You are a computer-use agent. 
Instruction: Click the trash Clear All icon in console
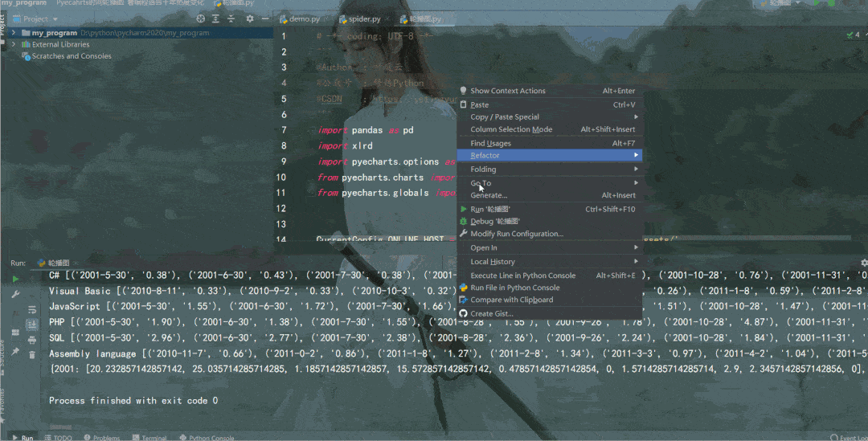(x=32, y=353)
